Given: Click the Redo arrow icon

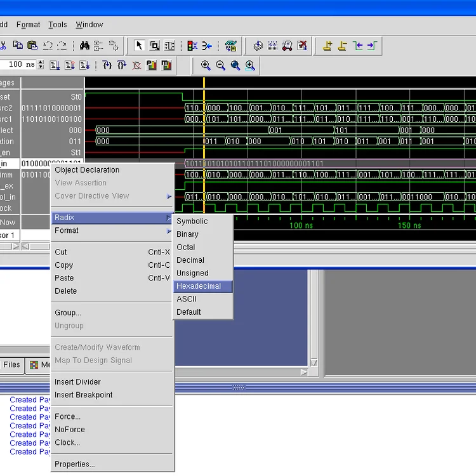Looking at the screenshot, I should click(62, 46).
